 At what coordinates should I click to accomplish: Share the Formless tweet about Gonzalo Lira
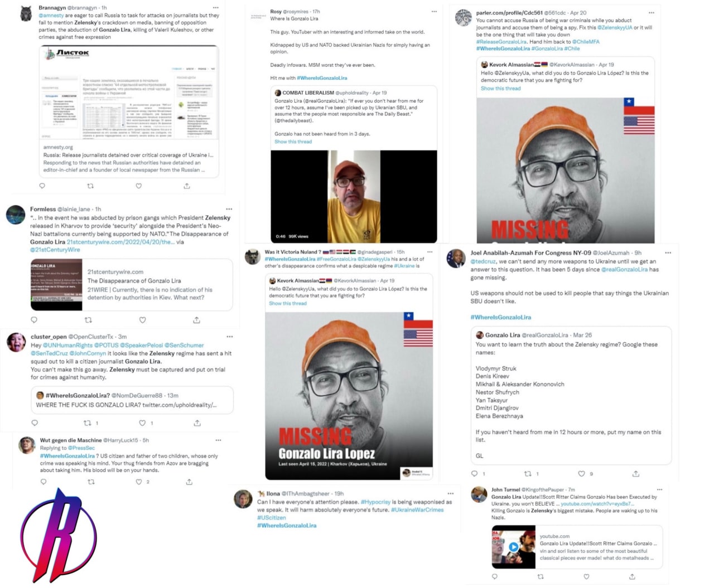(x=196, y=320)
